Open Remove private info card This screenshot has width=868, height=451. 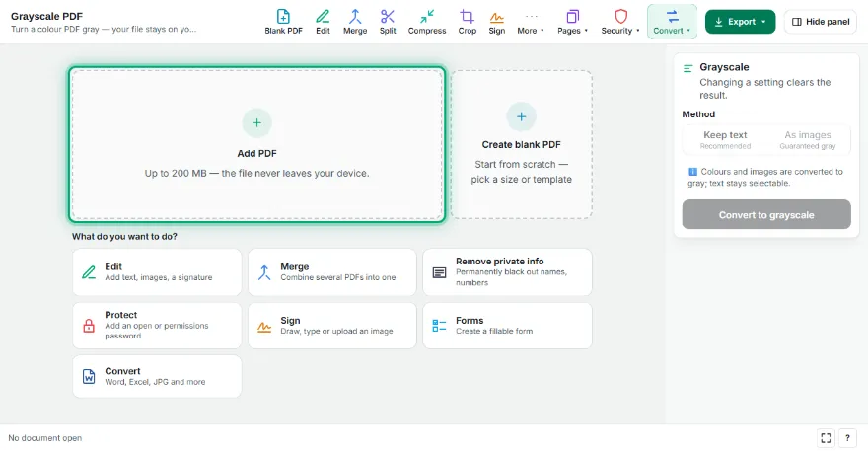pyautogui.click(x=507, y=272)
